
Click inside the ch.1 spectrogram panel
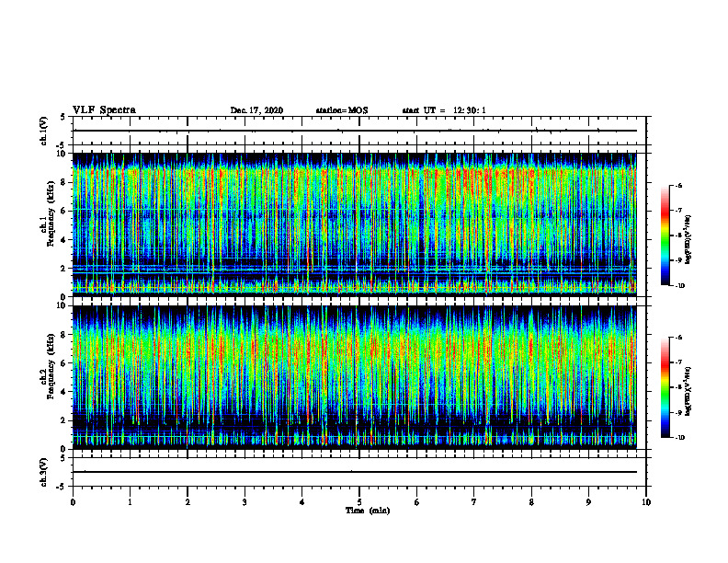(x=355, y=224)
